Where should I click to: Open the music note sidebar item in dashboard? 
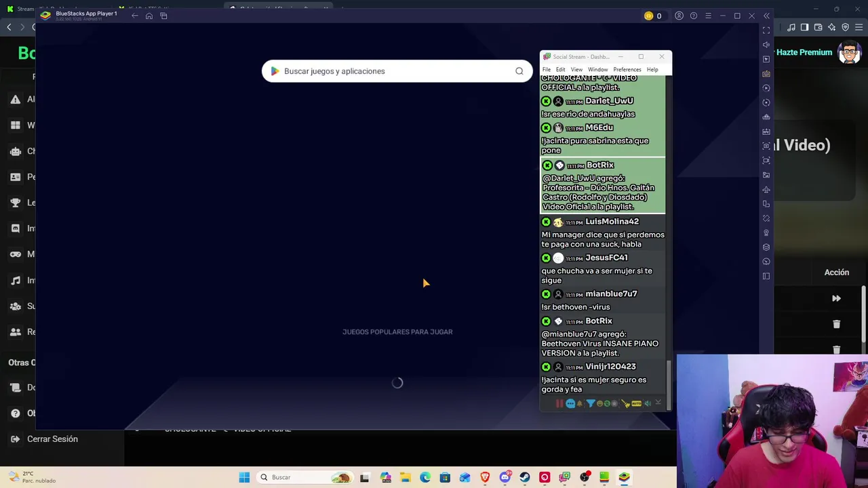(x=15, y=280)
